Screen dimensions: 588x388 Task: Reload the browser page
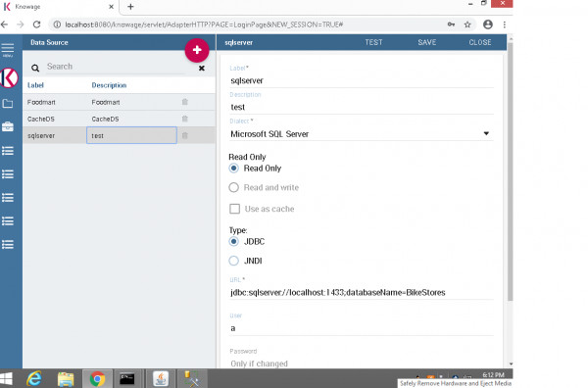click(36, 24)
